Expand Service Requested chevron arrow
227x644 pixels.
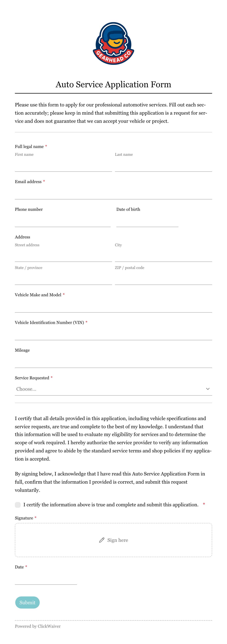click(x=207, y=389)
